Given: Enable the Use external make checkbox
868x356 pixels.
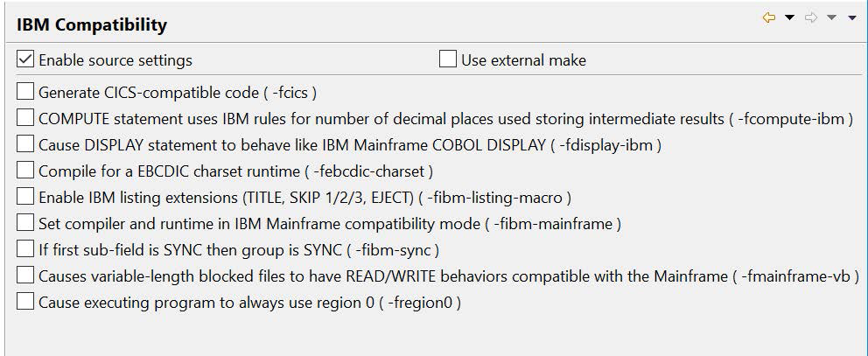Looking at the screenshot, I should pos(448,60).
